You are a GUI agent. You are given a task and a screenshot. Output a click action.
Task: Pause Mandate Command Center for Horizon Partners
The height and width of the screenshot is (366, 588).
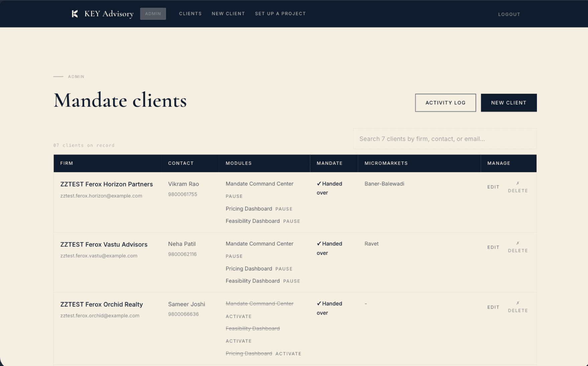tap(234, 196)
